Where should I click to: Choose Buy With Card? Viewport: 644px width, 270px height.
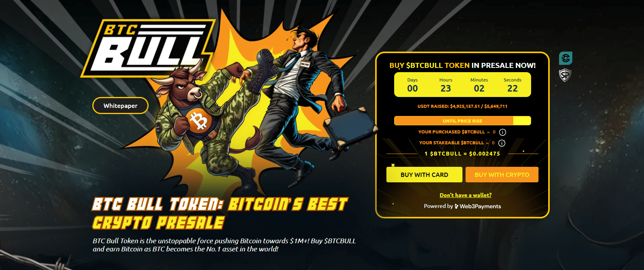point(424,175)
